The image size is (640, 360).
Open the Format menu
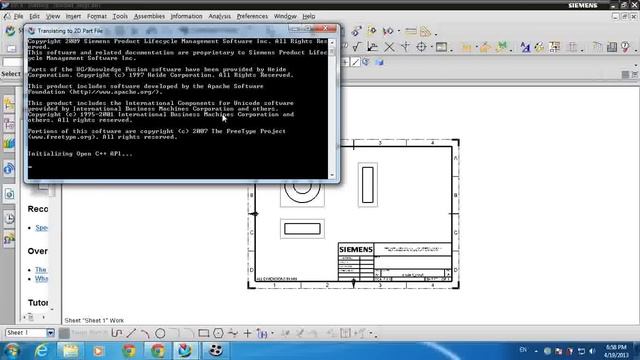[x=97, y=16]
